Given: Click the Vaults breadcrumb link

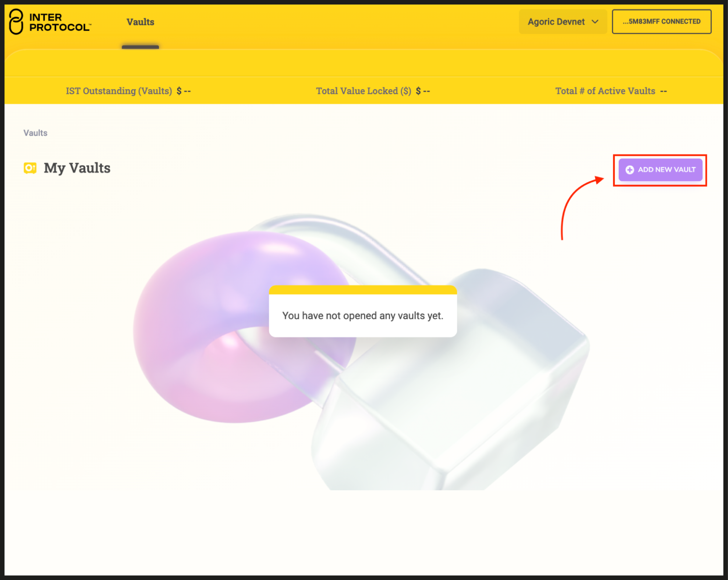Looking at the screenshot, I should tap(35, 133).
